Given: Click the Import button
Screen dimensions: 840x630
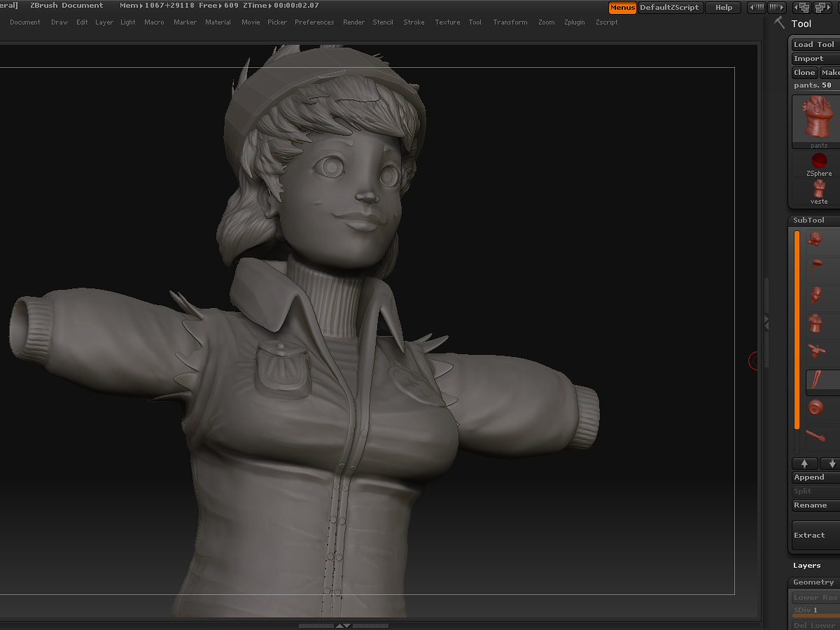Looking at the screenshot, I should (815, 59).
